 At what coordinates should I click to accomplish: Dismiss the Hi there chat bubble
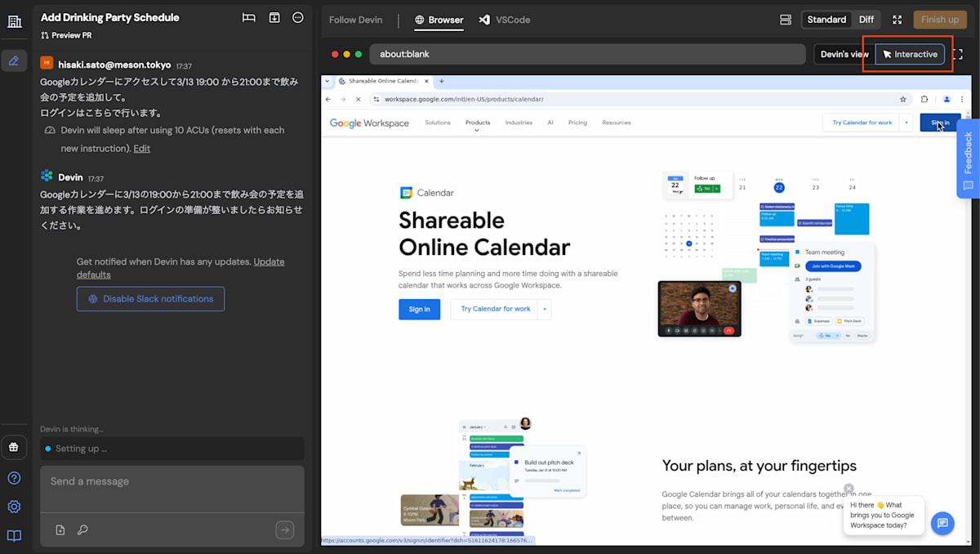pyautogui.click(x=849, y=489)
